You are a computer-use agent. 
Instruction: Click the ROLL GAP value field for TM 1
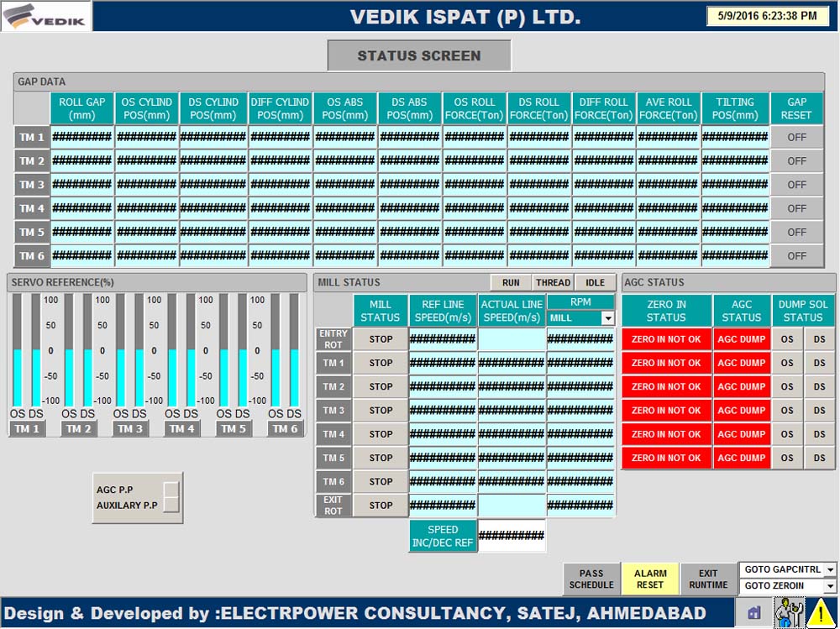pyautogui.click(x=82, y=137)
